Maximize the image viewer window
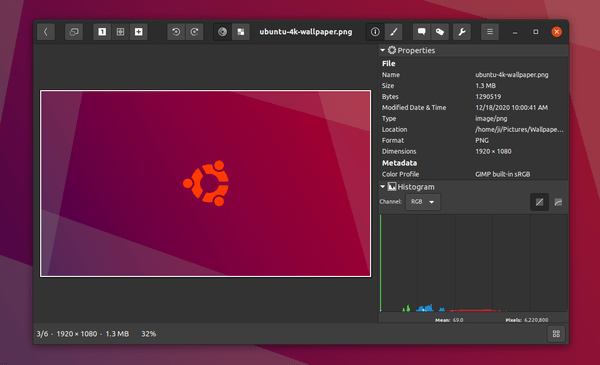 pos(536,32)
